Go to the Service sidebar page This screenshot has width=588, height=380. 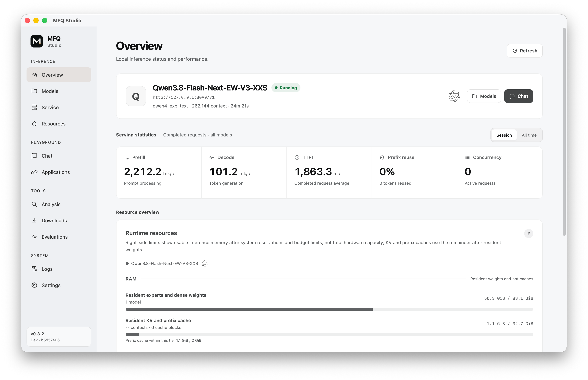pos(59,107)
